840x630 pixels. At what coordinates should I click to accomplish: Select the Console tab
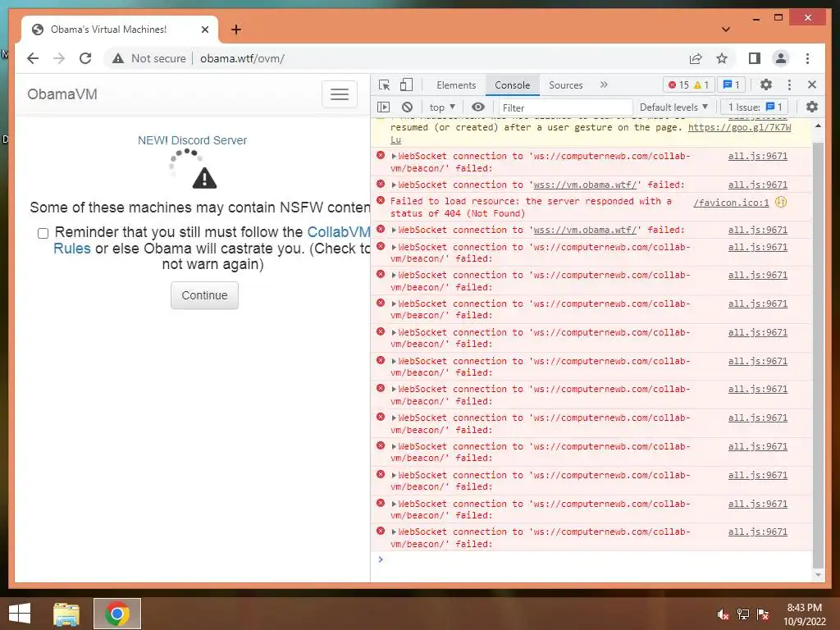512,84
